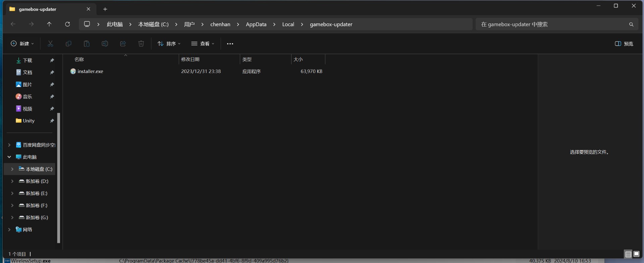Image resolution: width=644 pixels, height=263 pixels.
Task: Click the installer.exe file icon
Action: click(x=73, y=71)
